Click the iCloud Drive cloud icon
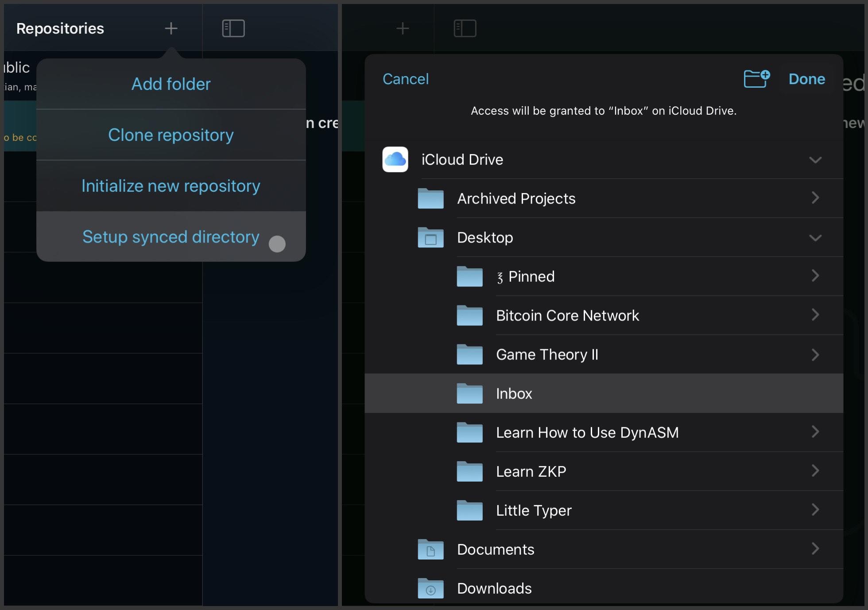Viewport: 868px width, 610px height. point(395,159)
